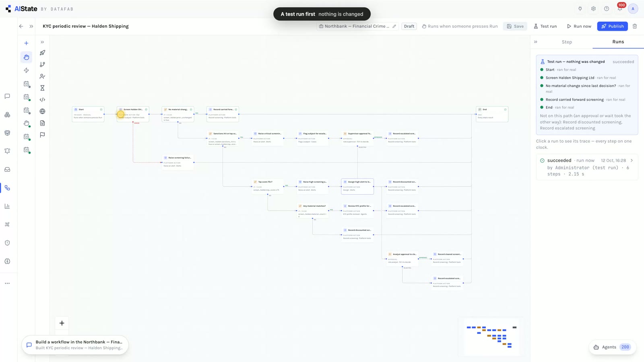Screen dimensions: 644x362
Task: Choose the document icon in the palette
Action: [x=42, y=123]
